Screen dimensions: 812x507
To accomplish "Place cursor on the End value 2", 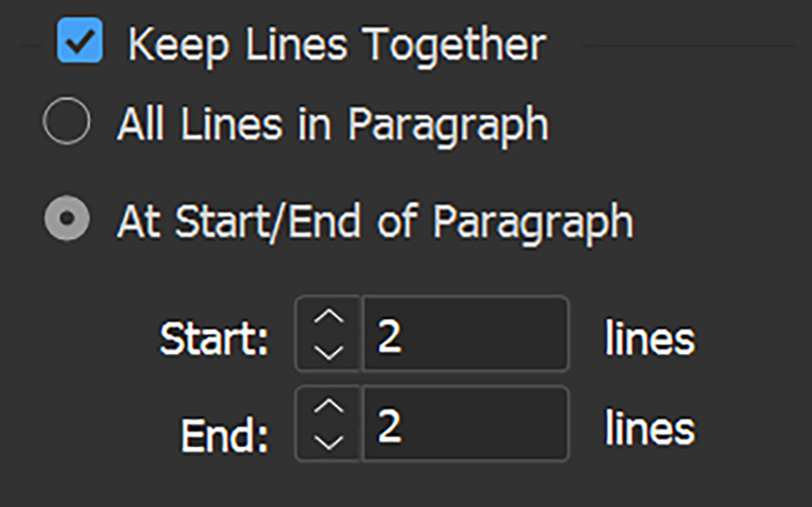I will [390, 427].
